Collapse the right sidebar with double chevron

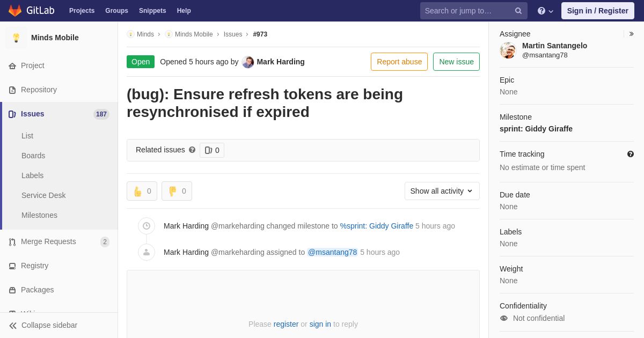pyautogui.click(x=631, y=34)
